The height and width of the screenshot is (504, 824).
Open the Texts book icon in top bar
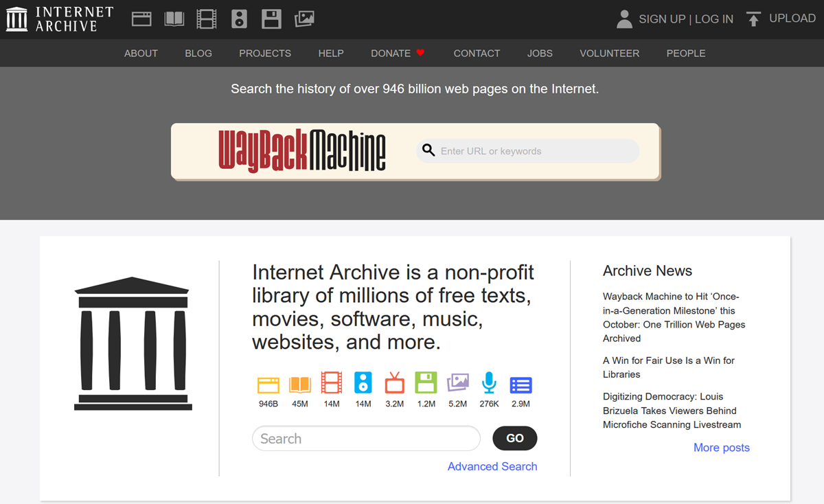[x=174, y=19]
